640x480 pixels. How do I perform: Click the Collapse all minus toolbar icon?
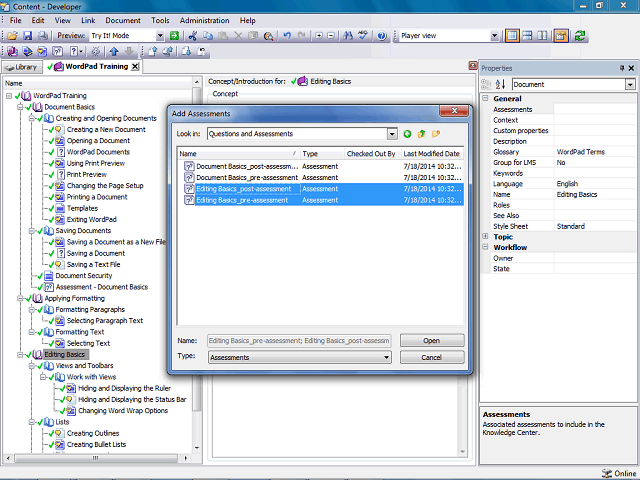(x=331, y=36)
